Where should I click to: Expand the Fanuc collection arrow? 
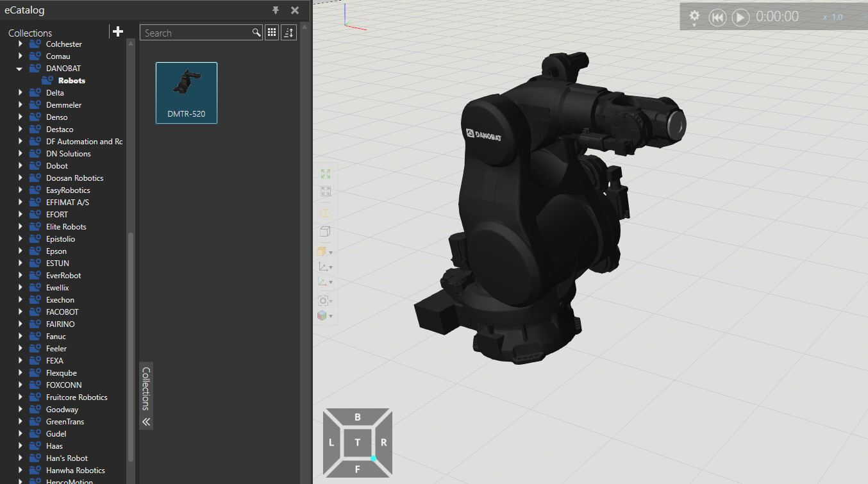20,337
